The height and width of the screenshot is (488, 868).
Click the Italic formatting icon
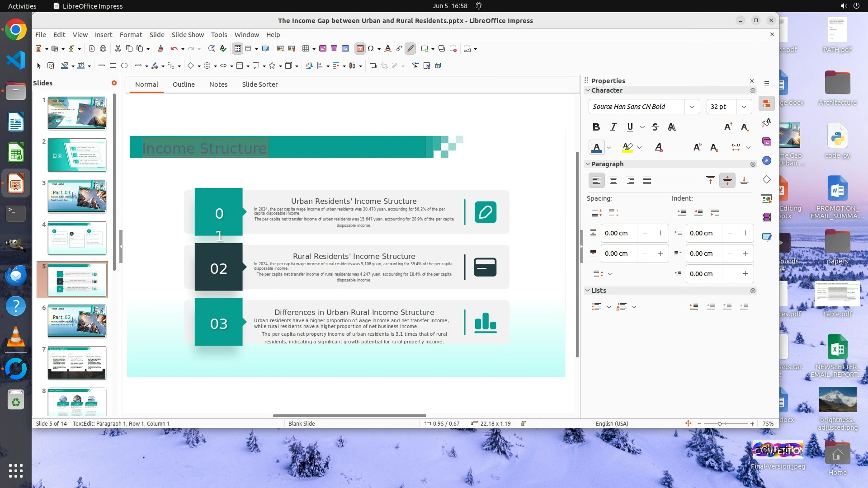(613, 127)
